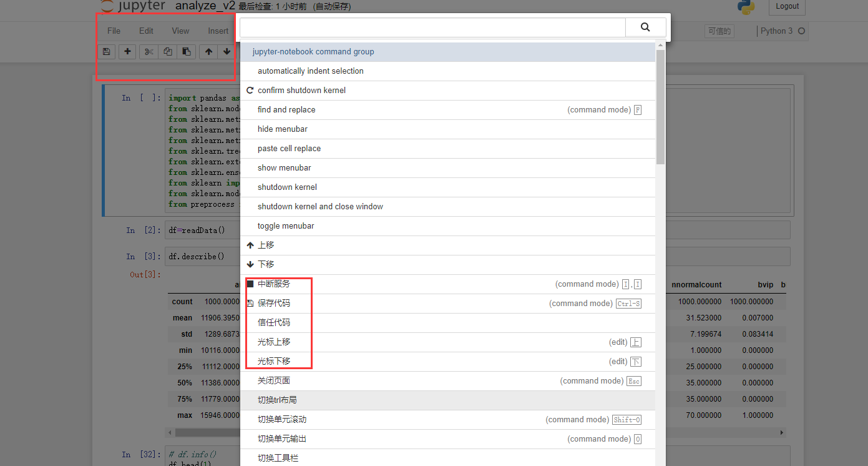Click the 31.523000 mean value
This screenshot has height=466, width=868.
click(x=704, y=318)
